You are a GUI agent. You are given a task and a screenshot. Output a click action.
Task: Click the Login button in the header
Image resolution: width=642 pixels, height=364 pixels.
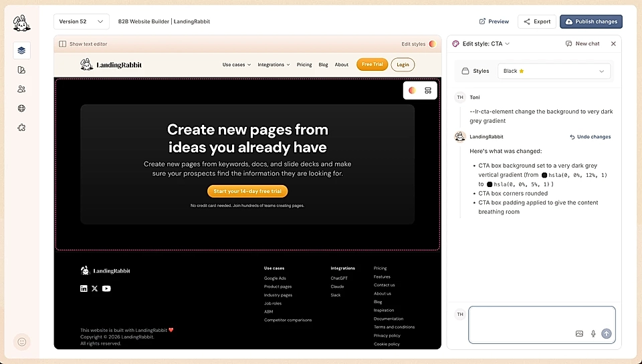(403, 65)
